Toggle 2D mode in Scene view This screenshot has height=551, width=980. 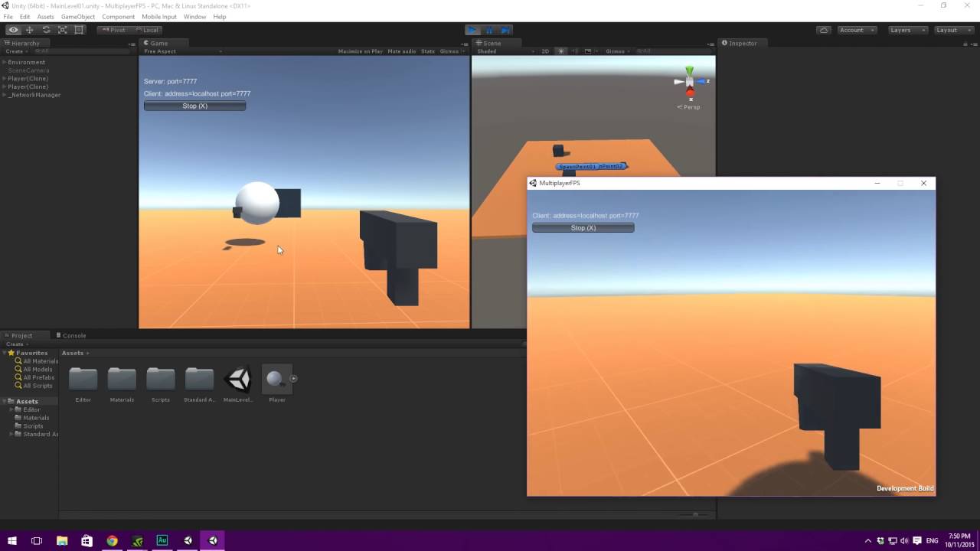point(546,51)
